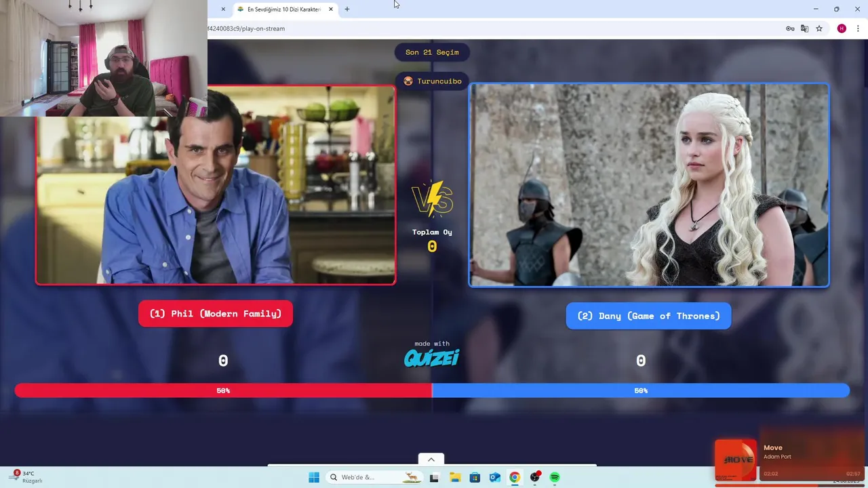Open the translate page icon
The height and width of the screenshot is (488, 868).
click(804, 28)
